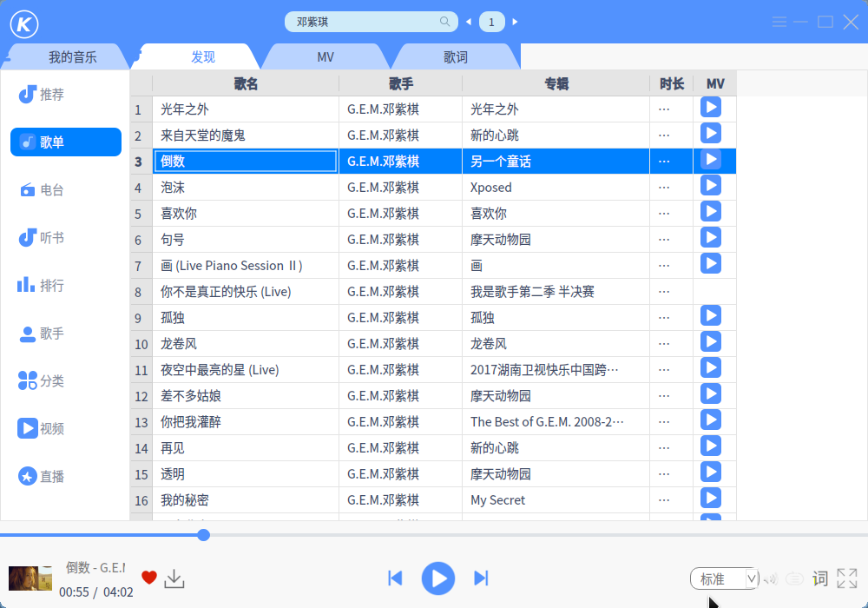Switch to 歌词 tab
The height and width of the screenshot is (608, 868).
[456, 57]
